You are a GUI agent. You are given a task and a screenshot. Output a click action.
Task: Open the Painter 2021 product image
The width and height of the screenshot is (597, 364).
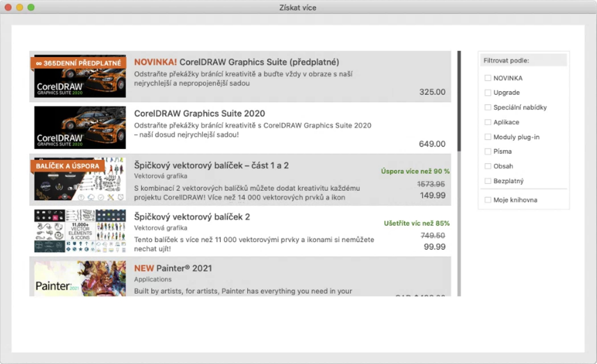pyautogui.click(x=80, y=278)
